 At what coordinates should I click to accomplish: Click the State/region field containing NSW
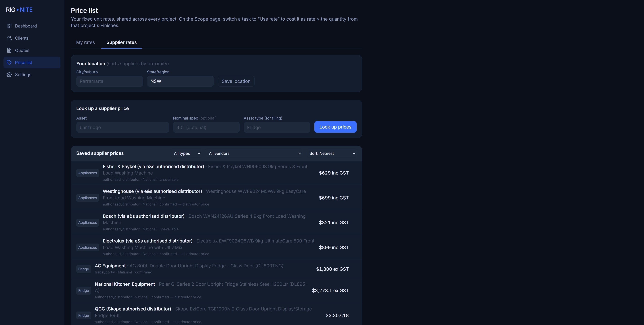pyautogui.click(x=180, y=81)
